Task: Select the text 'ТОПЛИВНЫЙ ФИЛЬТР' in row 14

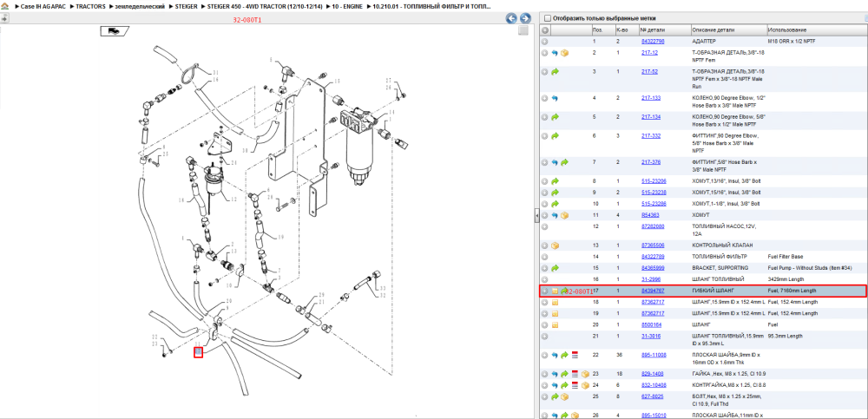Action: (719, 257)
